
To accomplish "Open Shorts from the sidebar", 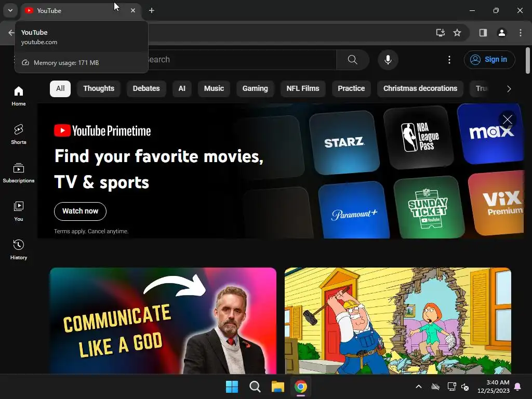I will coord(19,135).
